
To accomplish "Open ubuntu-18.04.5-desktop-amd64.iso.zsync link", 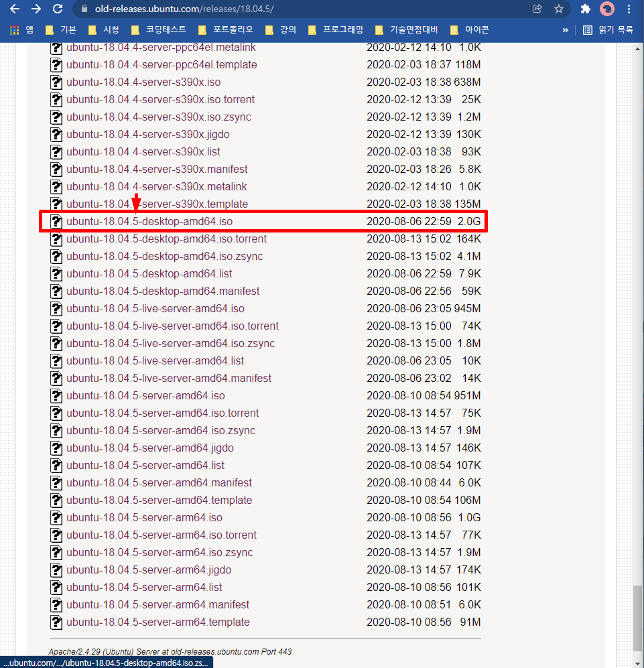I will pos(164,257).
